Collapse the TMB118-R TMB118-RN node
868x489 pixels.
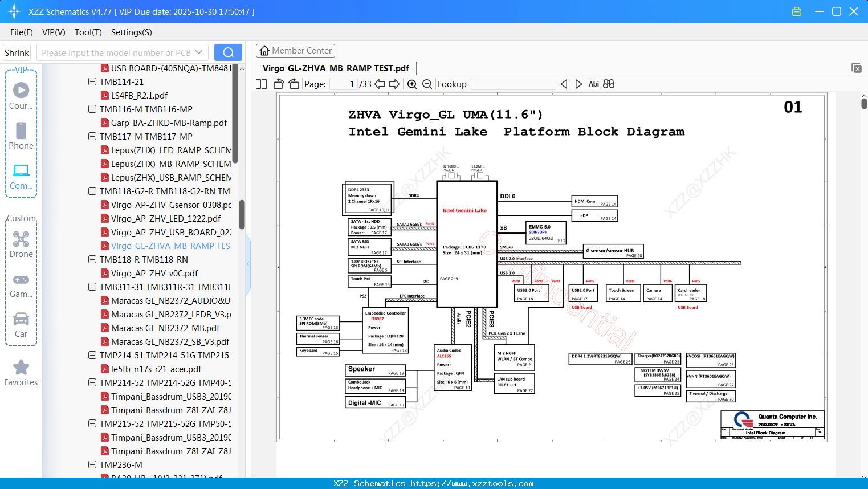(x=92, y=259)
